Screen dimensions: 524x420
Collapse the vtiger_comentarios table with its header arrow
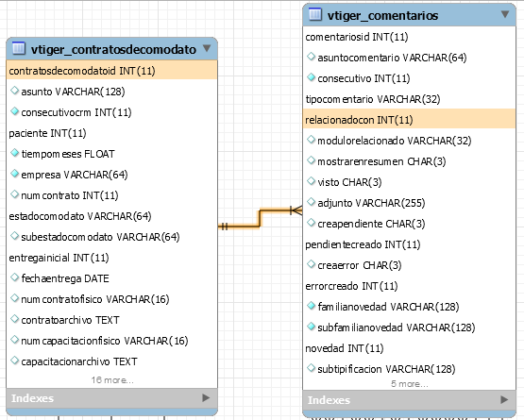(x=505, y=14)
